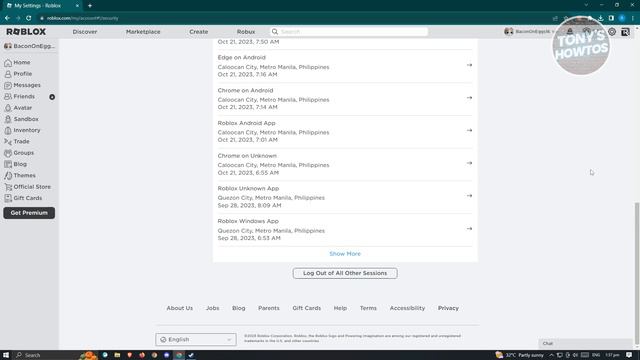
Task: Expand the Roblox Android App session arrow
Action: 469,130
